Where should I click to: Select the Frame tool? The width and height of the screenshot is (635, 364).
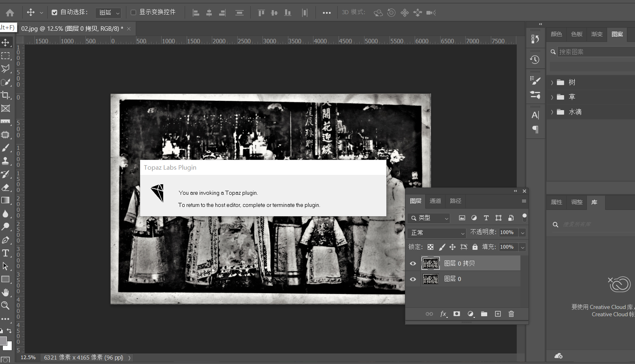coord(6,109)
